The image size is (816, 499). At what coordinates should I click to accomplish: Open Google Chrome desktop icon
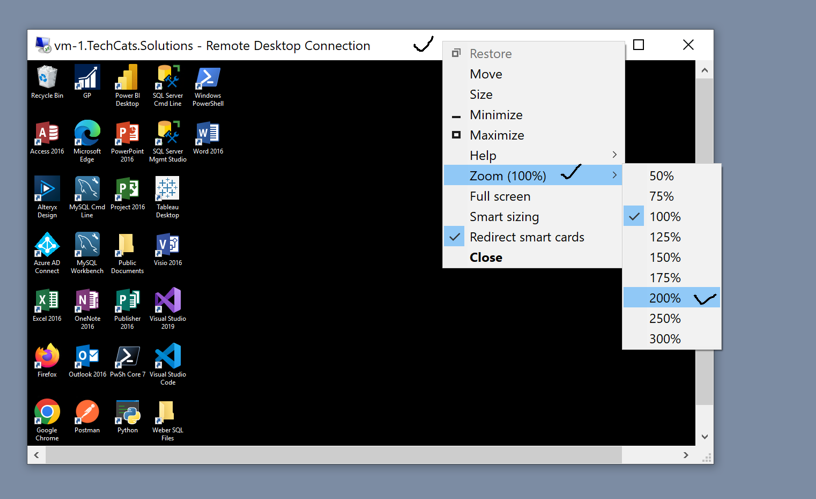pos(47,420)
